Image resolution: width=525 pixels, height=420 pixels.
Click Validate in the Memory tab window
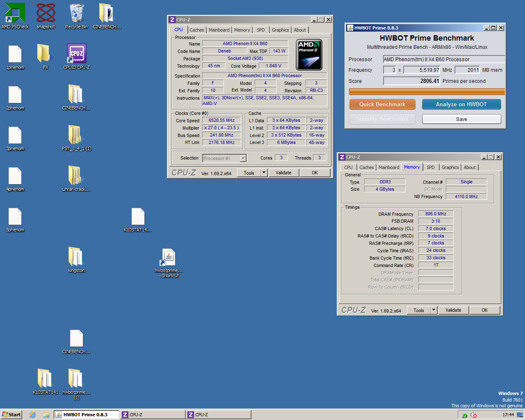pyautogui.click(x=453, y=310)
